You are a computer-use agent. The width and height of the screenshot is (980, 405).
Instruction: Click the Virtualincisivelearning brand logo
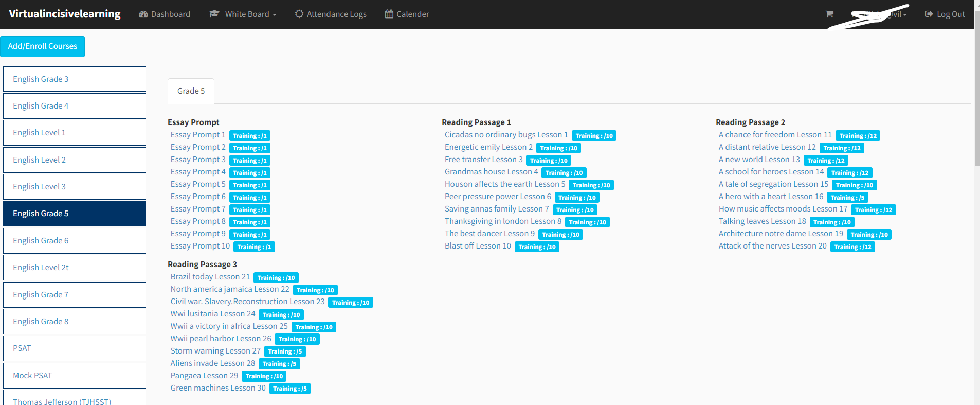coord(65,14)
